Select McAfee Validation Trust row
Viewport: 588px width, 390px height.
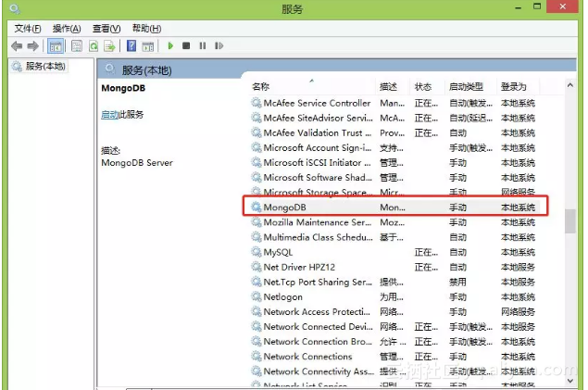point(395,132)
